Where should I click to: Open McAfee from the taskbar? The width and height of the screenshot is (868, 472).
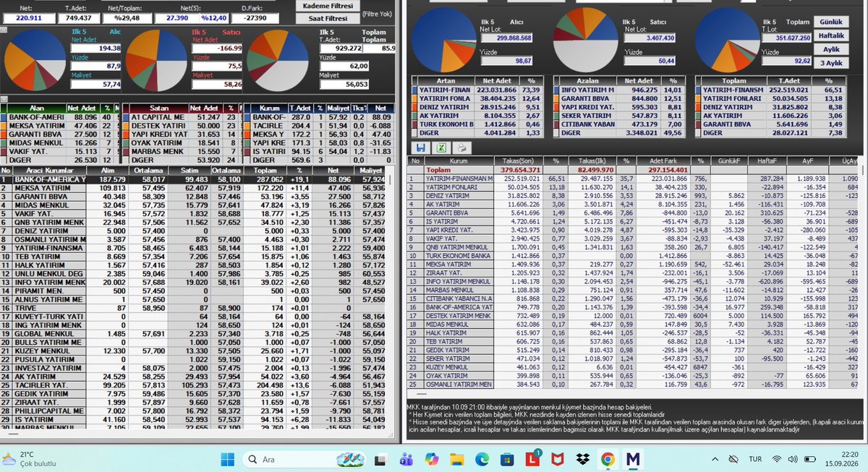(558, 459)
